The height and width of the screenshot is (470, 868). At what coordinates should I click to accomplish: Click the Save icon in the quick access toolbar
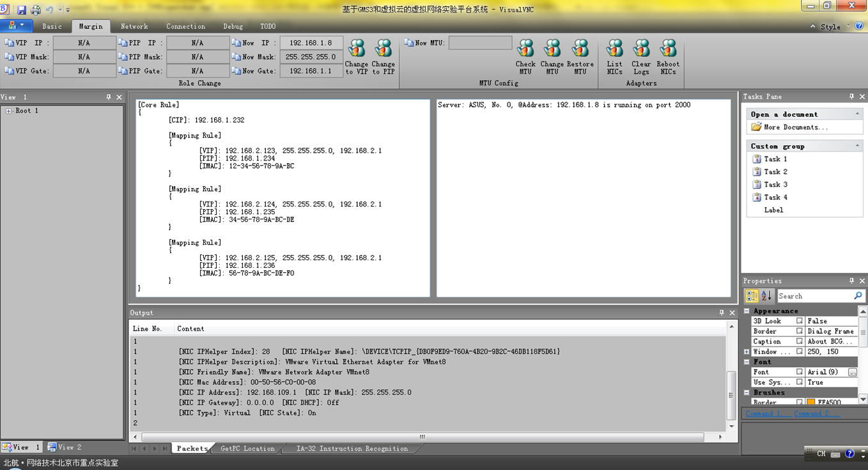(x=22, y=10)
